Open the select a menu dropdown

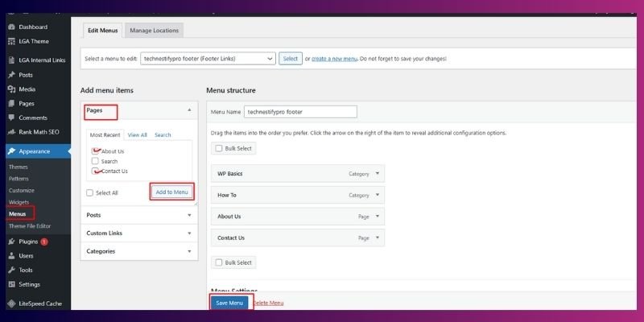pyautogui.click(x=208, y=59)
